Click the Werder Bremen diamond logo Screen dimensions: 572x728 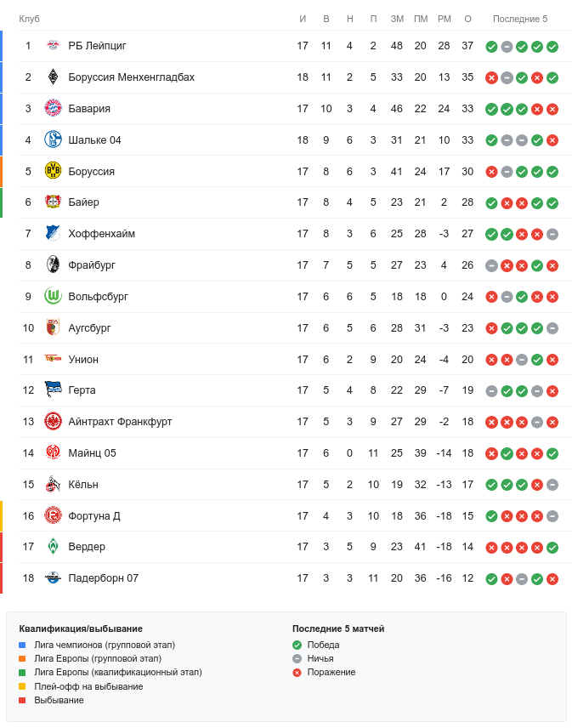pyautogui.click(x=54, y=546)
